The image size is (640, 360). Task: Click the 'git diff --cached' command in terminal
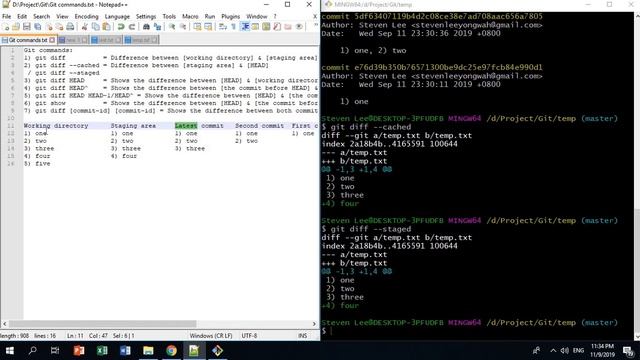(x=371, y=127)
